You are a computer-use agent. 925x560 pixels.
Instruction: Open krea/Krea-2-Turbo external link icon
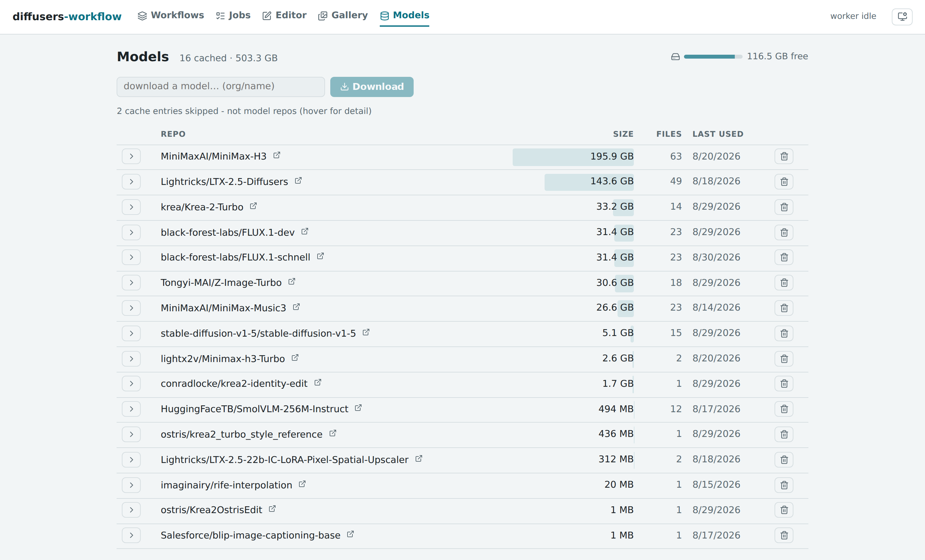tap(253, 206)
